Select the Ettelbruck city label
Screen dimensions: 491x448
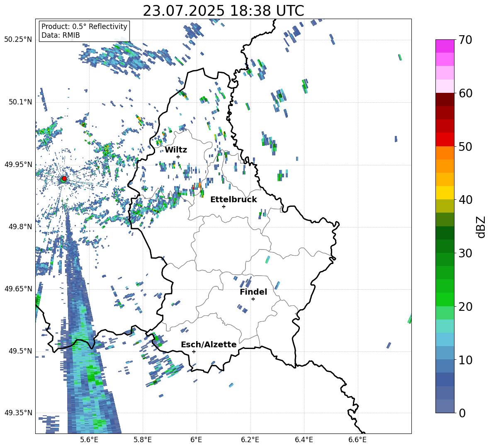coord(233,200)
